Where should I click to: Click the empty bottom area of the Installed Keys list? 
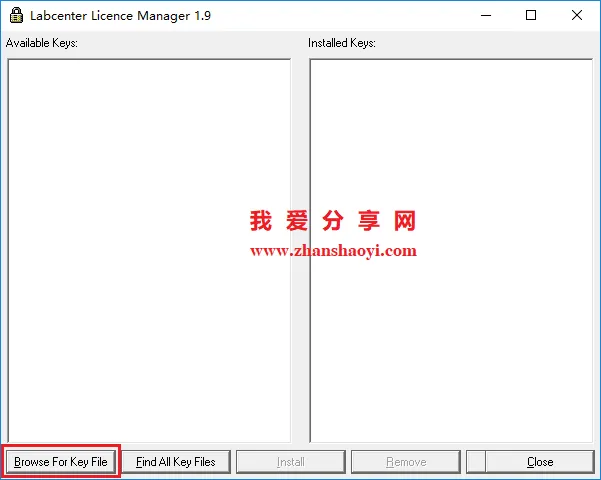click(x=451, y=403)
